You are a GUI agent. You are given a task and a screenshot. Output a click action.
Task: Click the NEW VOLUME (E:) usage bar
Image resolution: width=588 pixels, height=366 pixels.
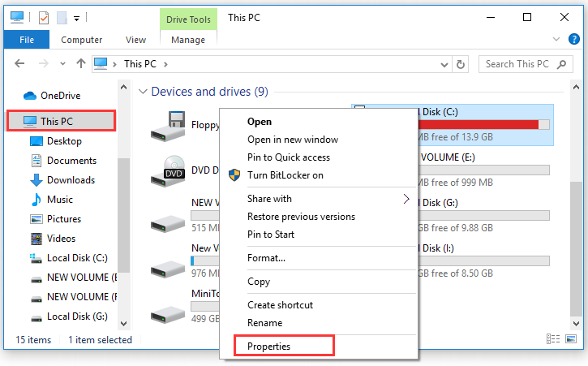tap(483, 170)
